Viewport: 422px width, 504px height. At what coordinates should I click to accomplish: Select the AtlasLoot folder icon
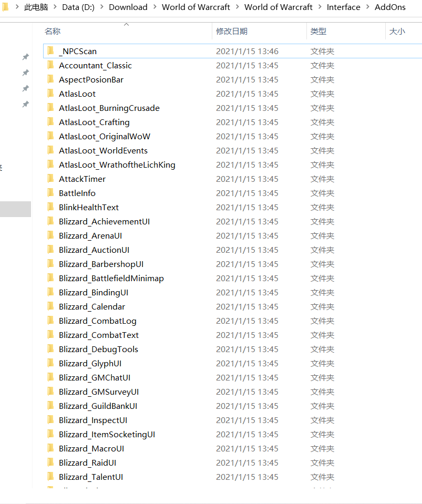50,94
